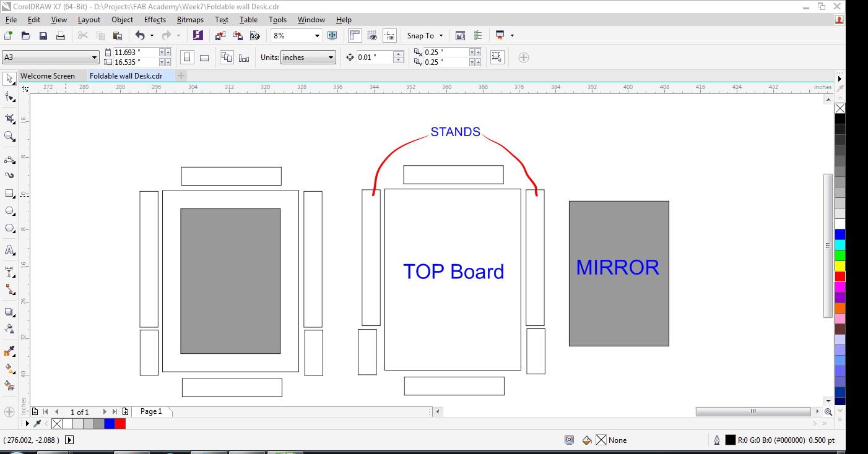Pick the Transparency tool
868x454 pixels.
point(9,328)
